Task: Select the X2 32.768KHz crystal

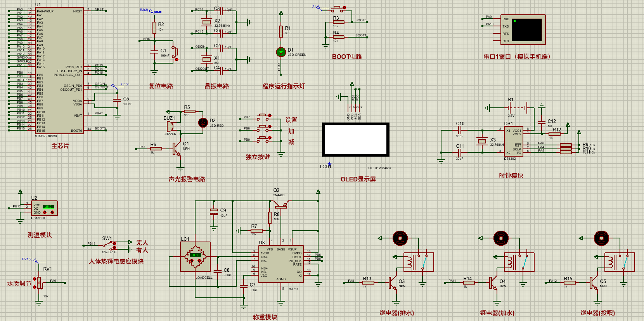Action: 206,22
